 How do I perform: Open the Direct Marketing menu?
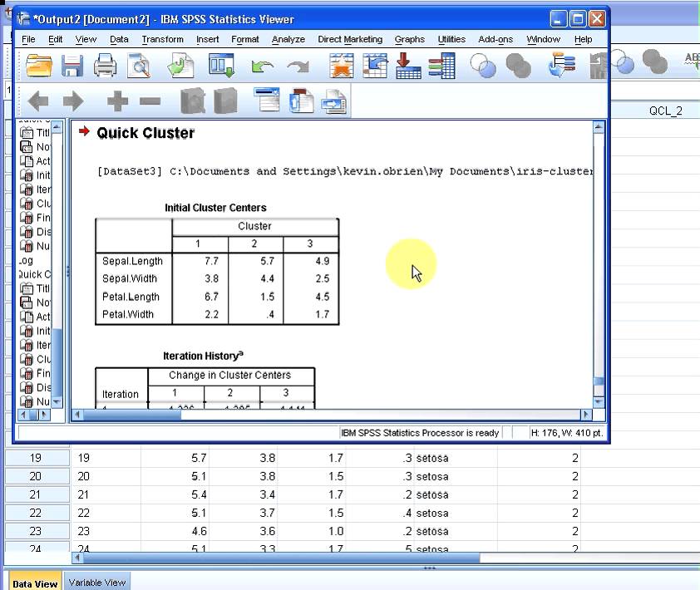coord(350,39)
